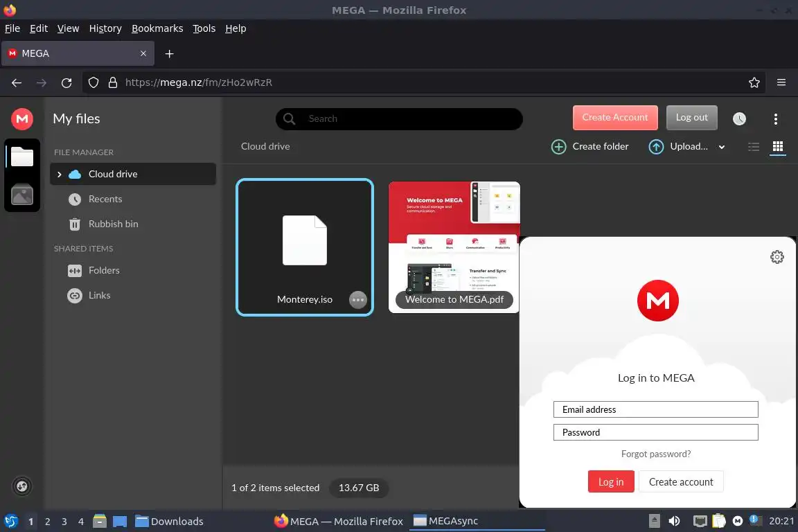Click the MEGA tray icon
The width and height of the screenshot is (798, 532).
(738, 521)
